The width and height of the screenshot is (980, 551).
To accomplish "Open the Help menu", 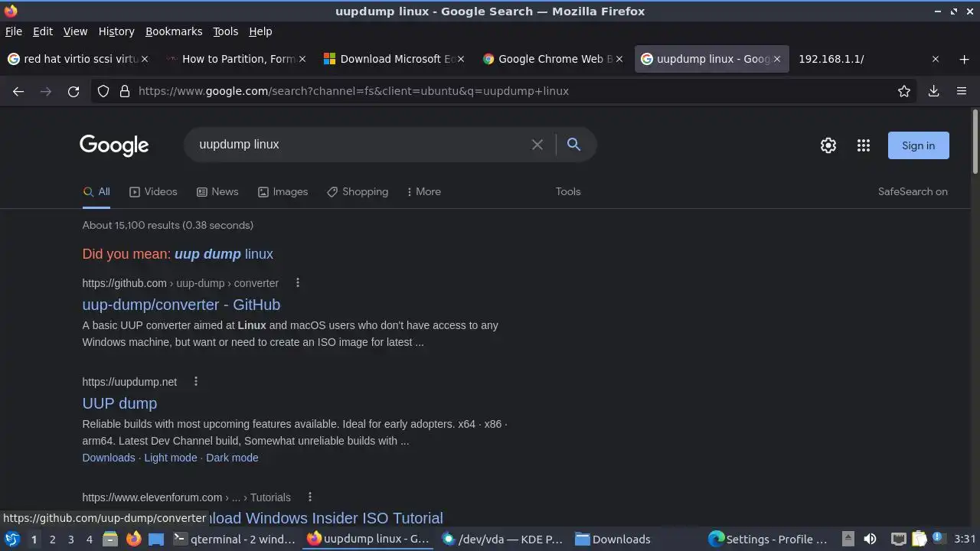I will click(260, 31).
